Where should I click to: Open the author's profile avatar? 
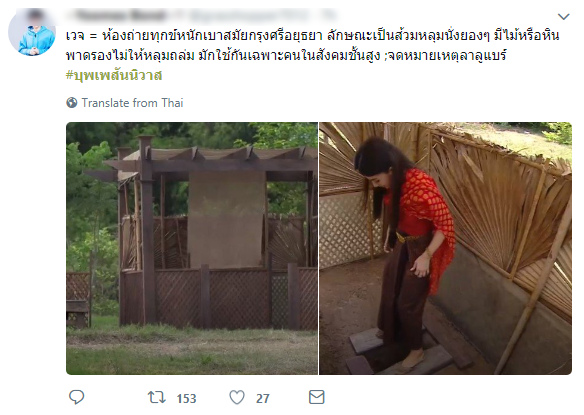click(x=32, y=33)
